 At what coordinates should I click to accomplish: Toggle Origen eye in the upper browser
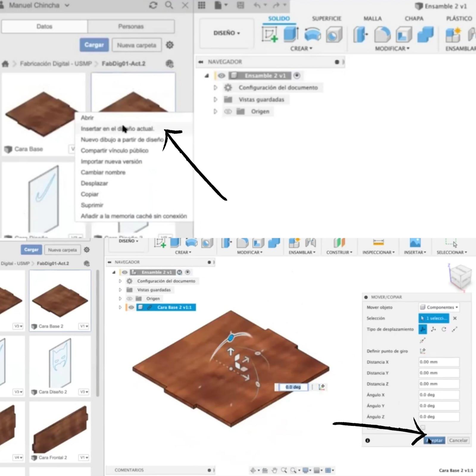(228, 112)
